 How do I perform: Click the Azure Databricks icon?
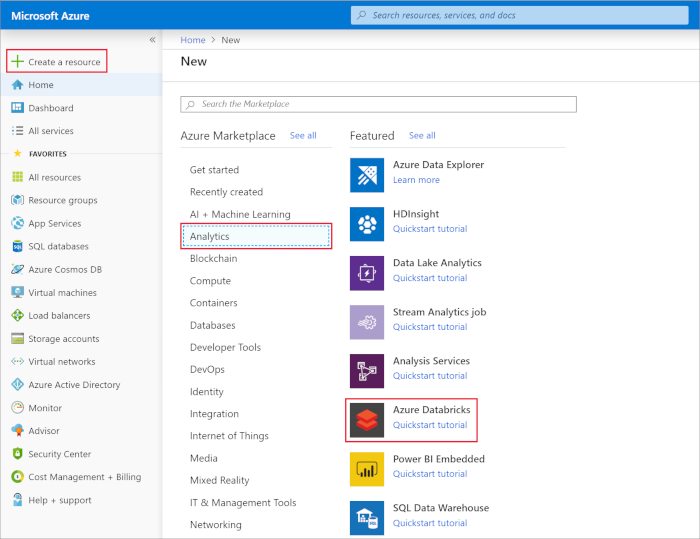(x=367, y=421)
